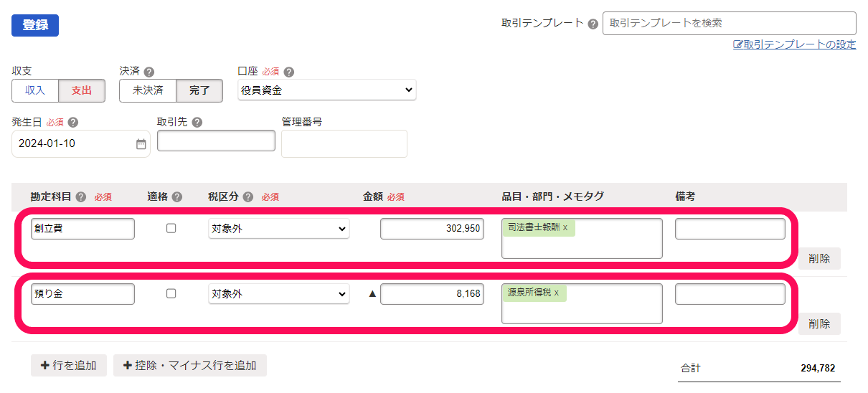Click help icon next to 決済 label
Image resolution: width=868 pixels, height=393 pixels.
(149, 72)
